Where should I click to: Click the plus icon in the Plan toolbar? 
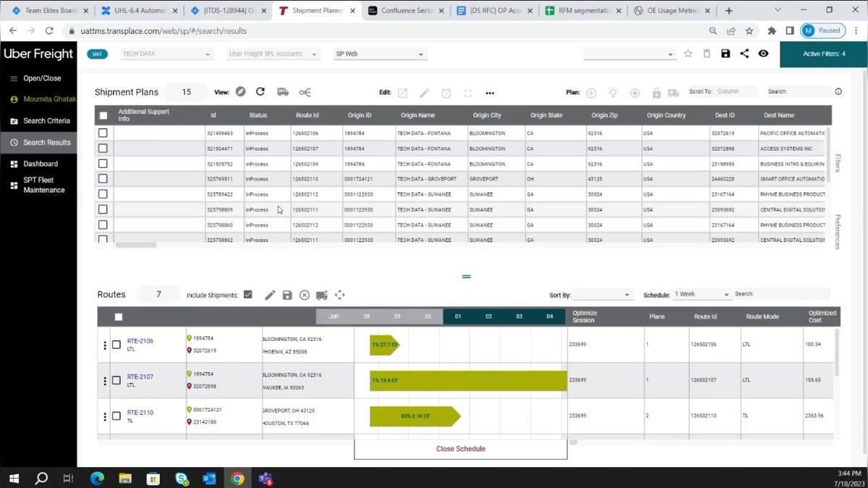pos(592,93)
